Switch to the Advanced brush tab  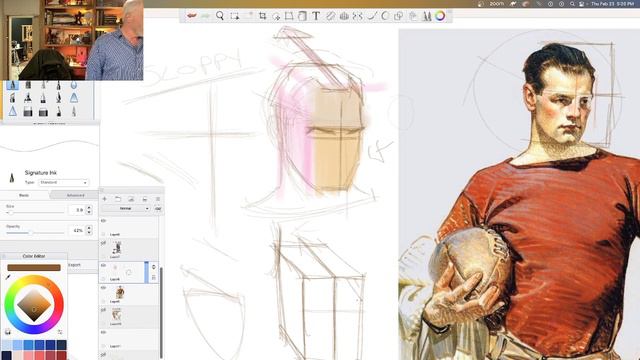pyautogui.click(x=76, y=196)
